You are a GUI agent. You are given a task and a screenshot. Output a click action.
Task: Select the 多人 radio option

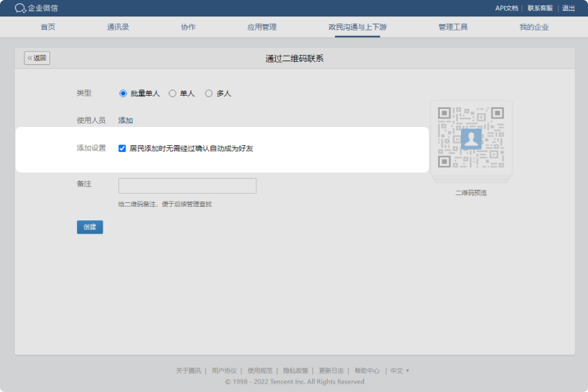(x=209, y=93)
